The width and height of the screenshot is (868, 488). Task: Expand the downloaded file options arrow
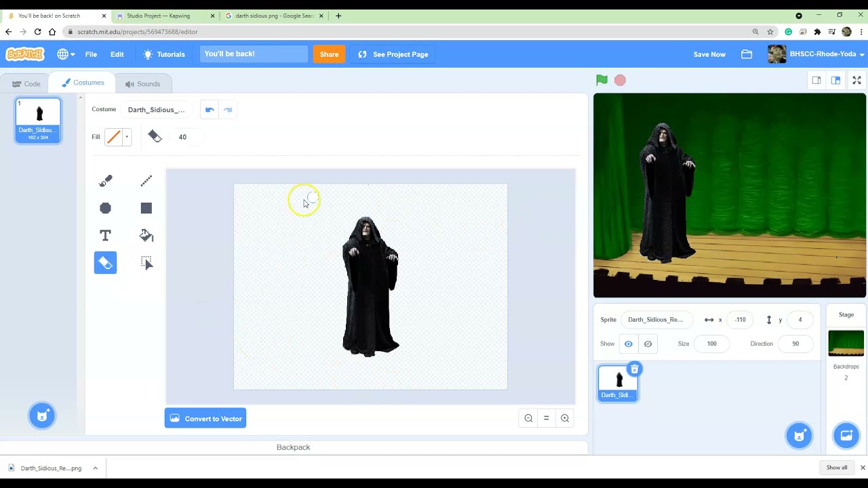point(95,468)
